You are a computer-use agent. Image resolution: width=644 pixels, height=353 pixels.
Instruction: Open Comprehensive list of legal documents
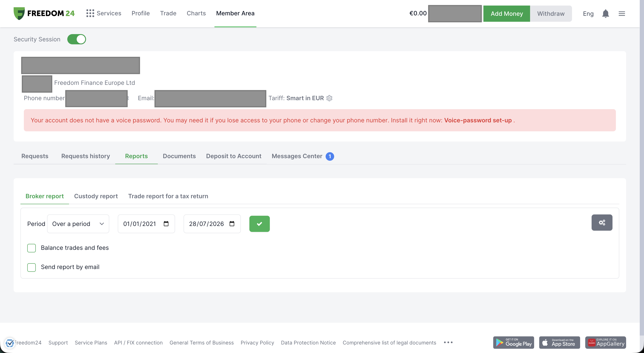coord(389,343)
